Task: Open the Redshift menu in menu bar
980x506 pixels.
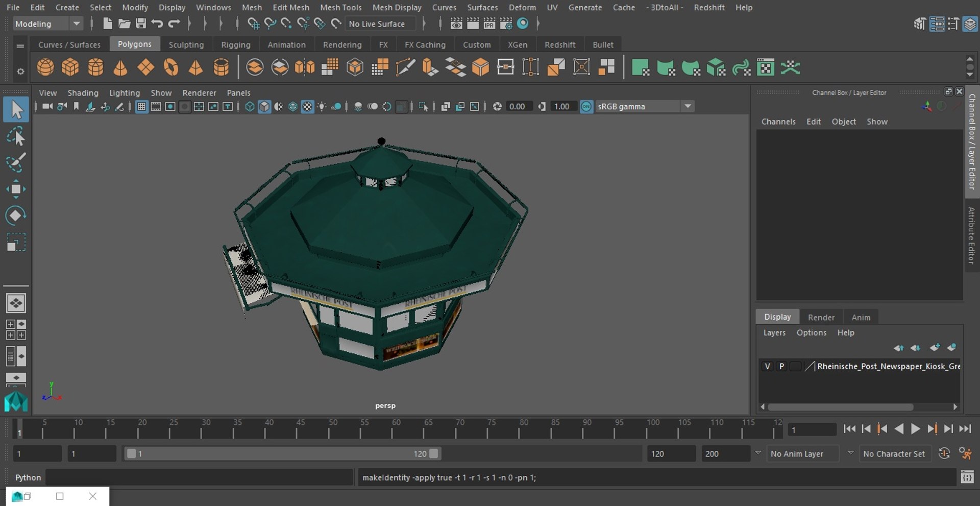Action: (709, 7)
